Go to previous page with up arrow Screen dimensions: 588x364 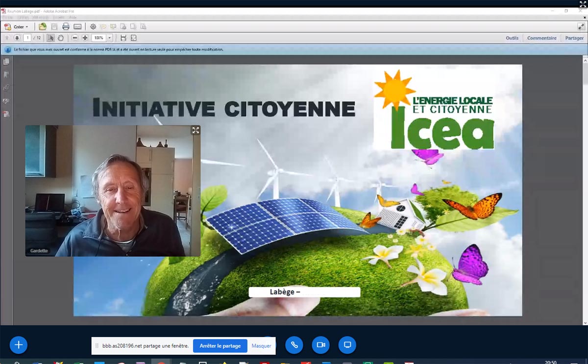click(x=7, y=38)
